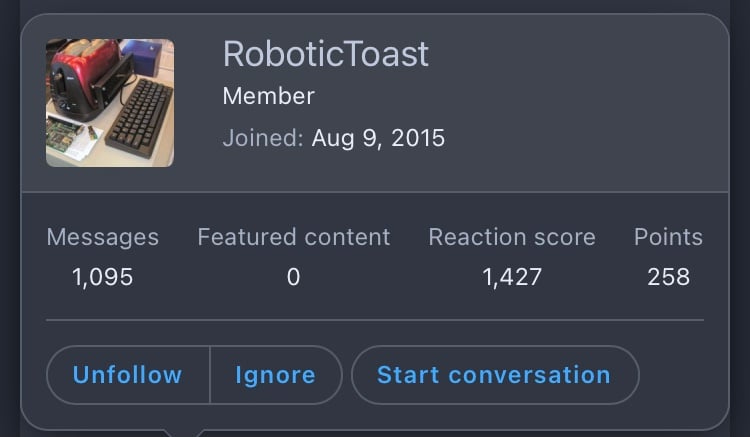The width and height of the screenshot is (750, 437).
Task: View the Reaction score value 1,427
Action: (512, 277)
